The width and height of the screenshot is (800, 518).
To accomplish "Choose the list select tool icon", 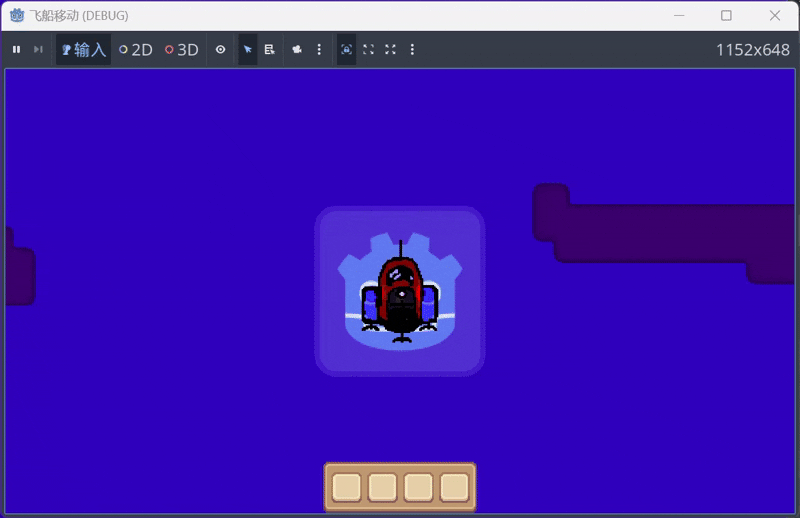I will pyautogui.click(x=269, y=50).
